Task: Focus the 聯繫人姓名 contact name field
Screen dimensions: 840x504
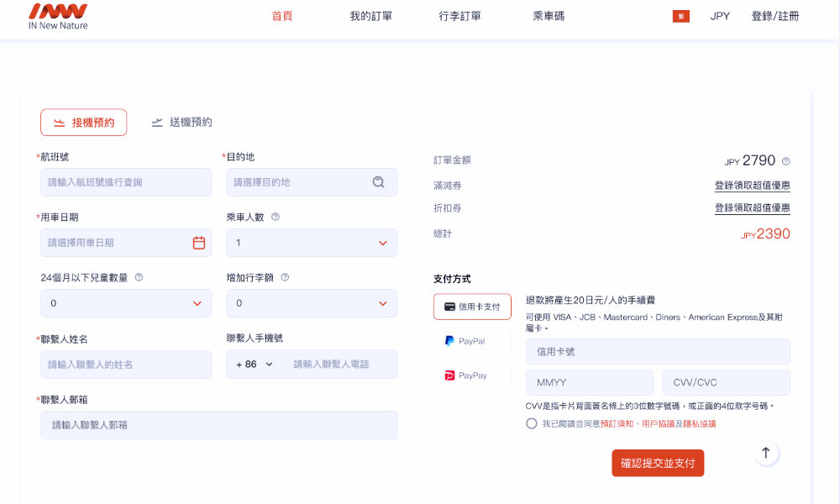Action: 127,365
